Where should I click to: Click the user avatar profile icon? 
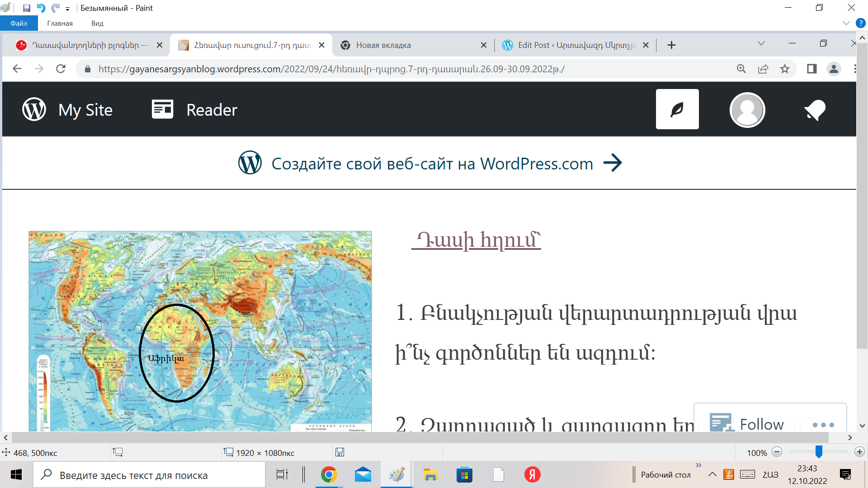click(x=747, y=110)
